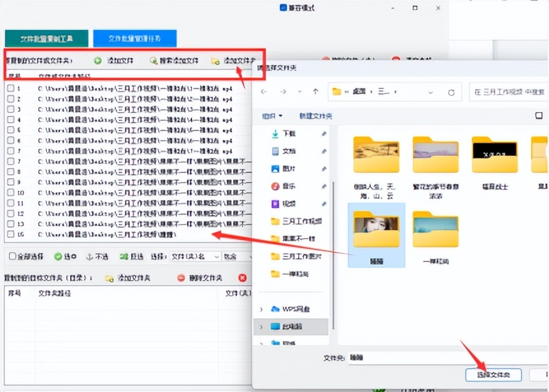Screen dimensions: 549x392
Task: Click the green 添加文件 add-file icon
Action: pyautogui.click(x=97, y=62)
